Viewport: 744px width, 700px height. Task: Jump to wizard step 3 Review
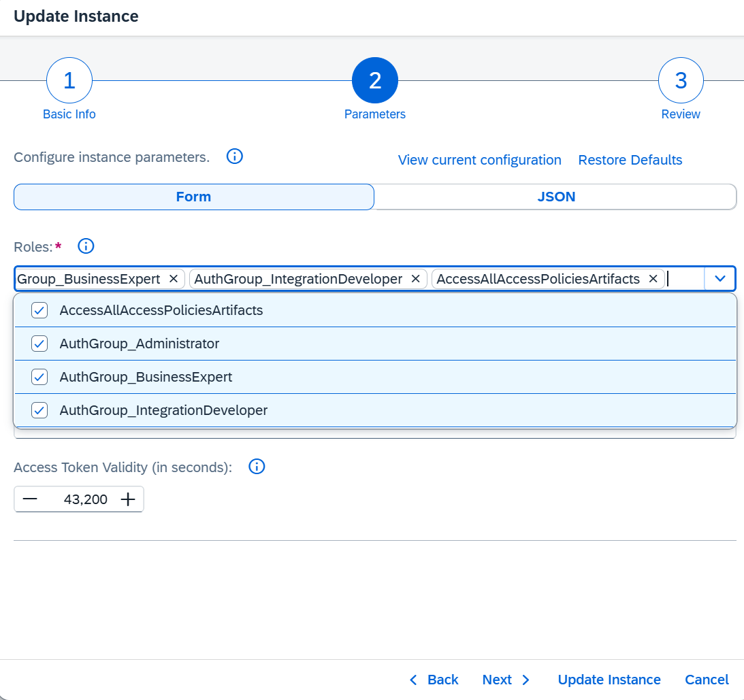681,81
